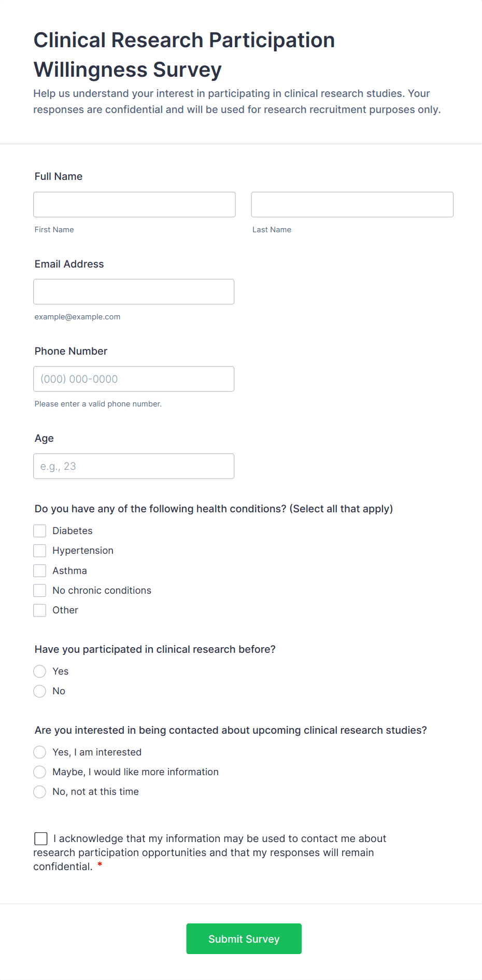Select Yes for prior research participation

(x=40, y=671)
